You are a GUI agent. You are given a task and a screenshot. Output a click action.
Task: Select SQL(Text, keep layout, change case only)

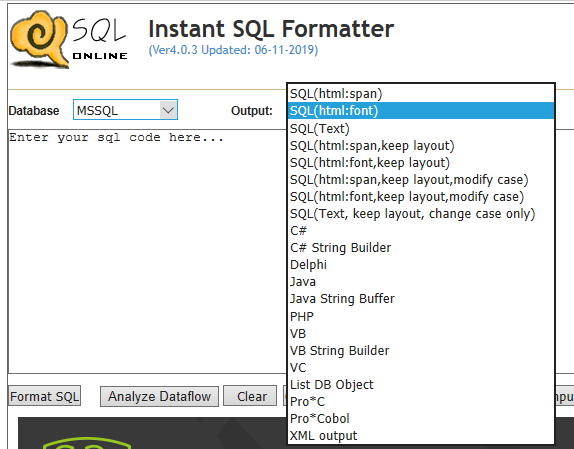(421, 214)
